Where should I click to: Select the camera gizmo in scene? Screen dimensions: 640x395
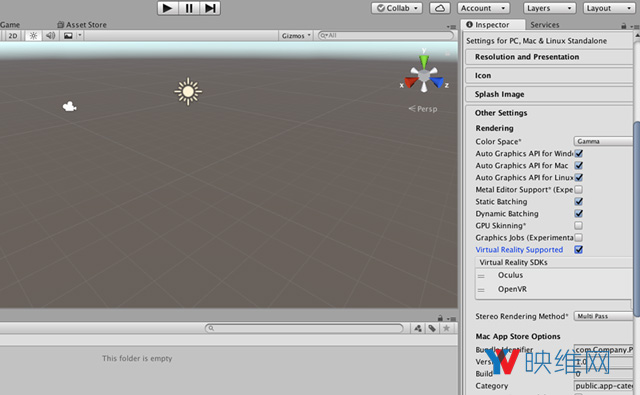pos(69,107)
